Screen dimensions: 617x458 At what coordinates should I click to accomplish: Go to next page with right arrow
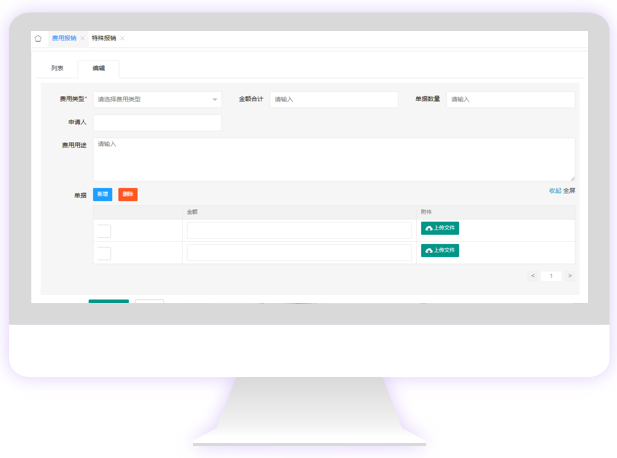[570, 275]
